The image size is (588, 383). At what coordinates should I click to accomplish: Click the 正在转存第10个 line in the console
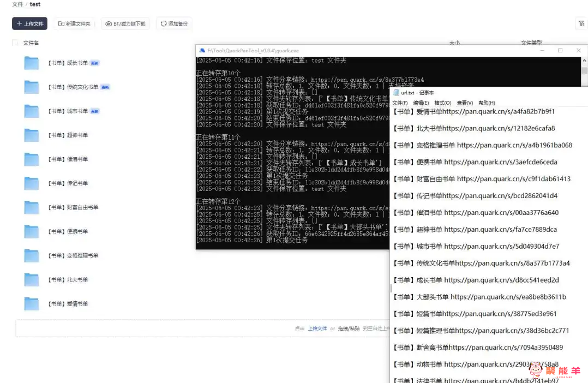pyautogui.click(x=218, y=73)
